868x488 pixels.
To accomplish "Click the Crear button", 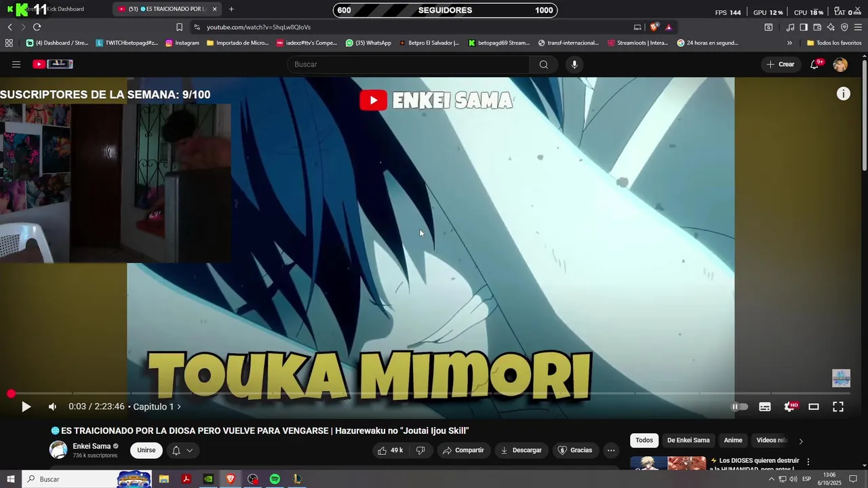I will click(x=781, y=64).
